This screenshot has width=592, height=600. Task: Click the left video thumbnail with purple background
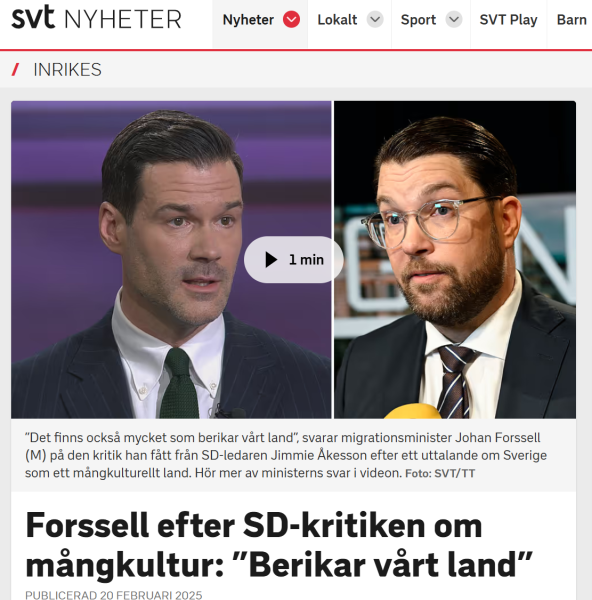point(171,259)
